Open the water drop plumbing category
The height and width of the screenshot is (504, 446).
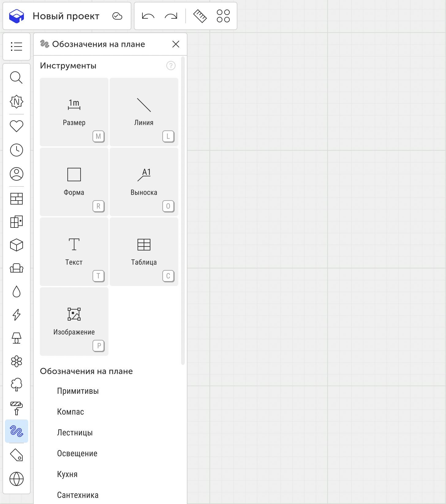tap(17, 292)
